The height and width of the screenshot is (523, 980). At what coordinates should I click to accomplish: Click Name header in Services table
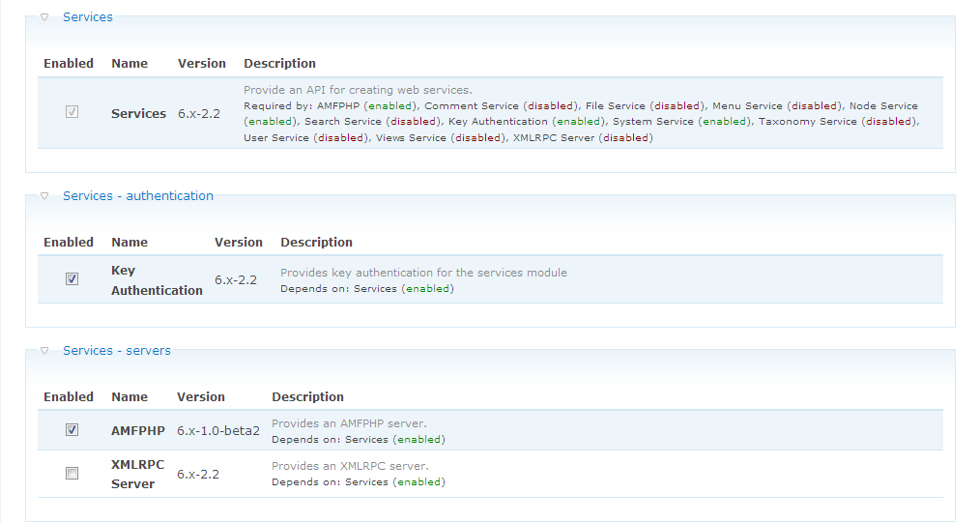(x=130, y=64)
